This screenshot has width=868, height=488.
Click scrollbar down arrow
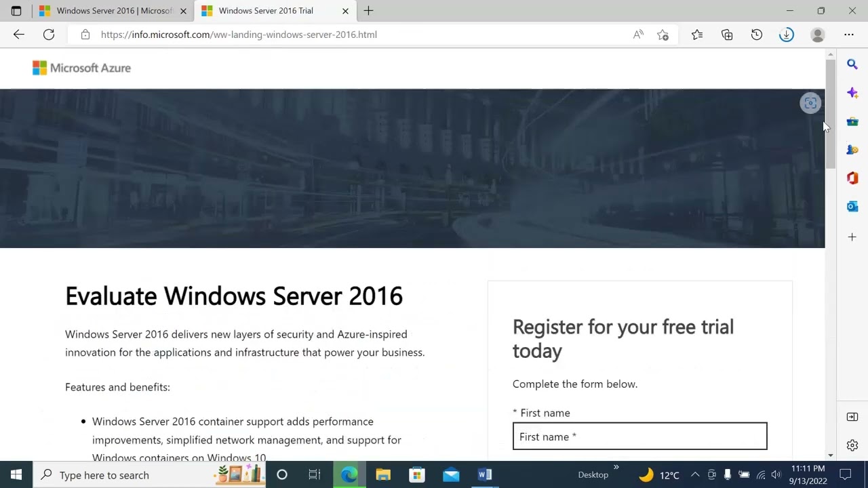tap(831, 455)
